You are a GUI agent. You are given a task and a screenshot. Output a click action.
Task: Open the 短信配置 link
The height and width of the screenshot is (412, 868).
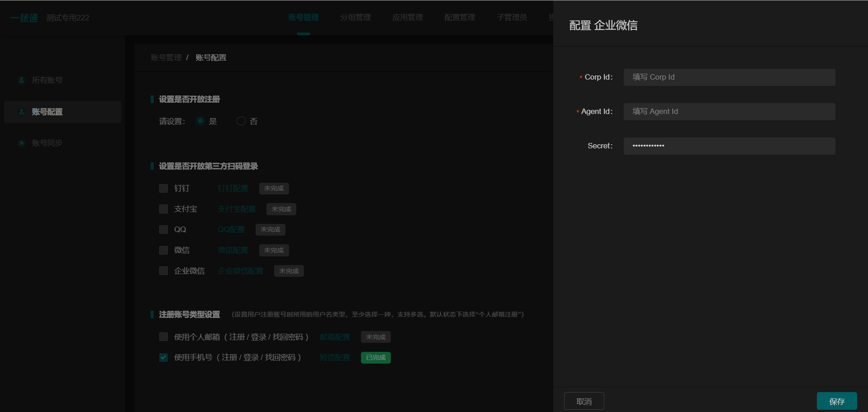click(x=334, y=357)
